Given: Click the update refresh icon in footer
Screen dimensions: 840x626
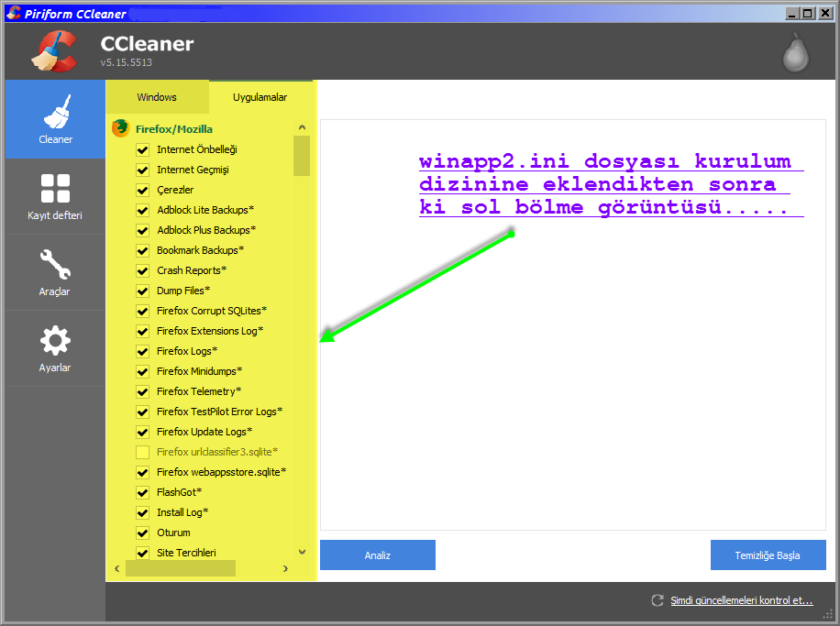Looking at the screenshot, I should [658, 600].
